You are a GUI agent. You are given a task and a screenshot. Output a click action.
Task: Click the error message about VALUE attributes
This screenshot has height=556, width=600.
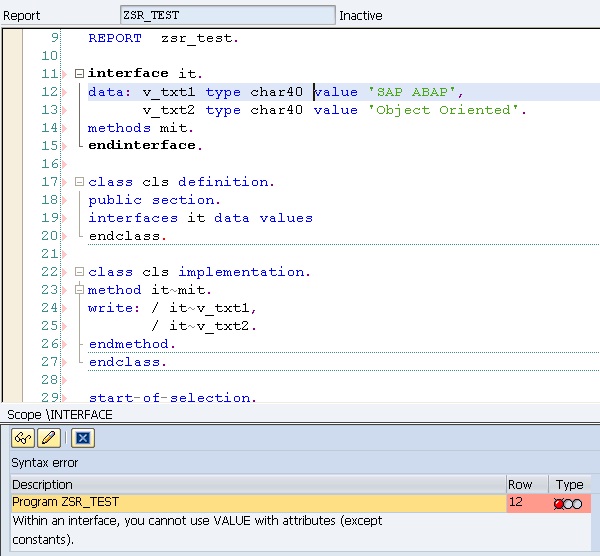pos(197,530)
